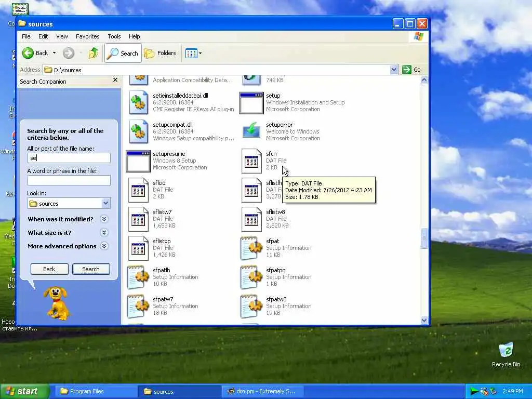Select the setupresume icon

click(x=138, y=161)
